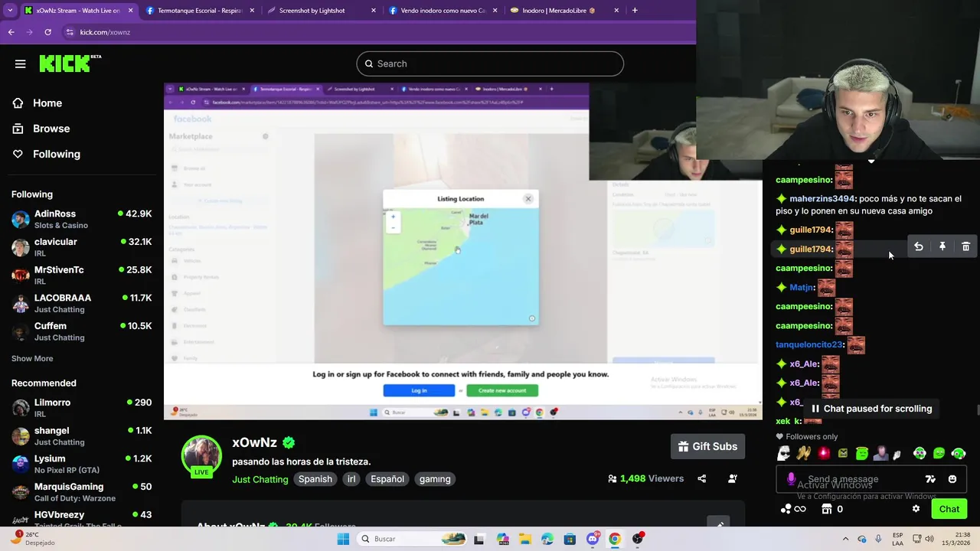Click maherzins3494 username in chat

click(822, 198)
